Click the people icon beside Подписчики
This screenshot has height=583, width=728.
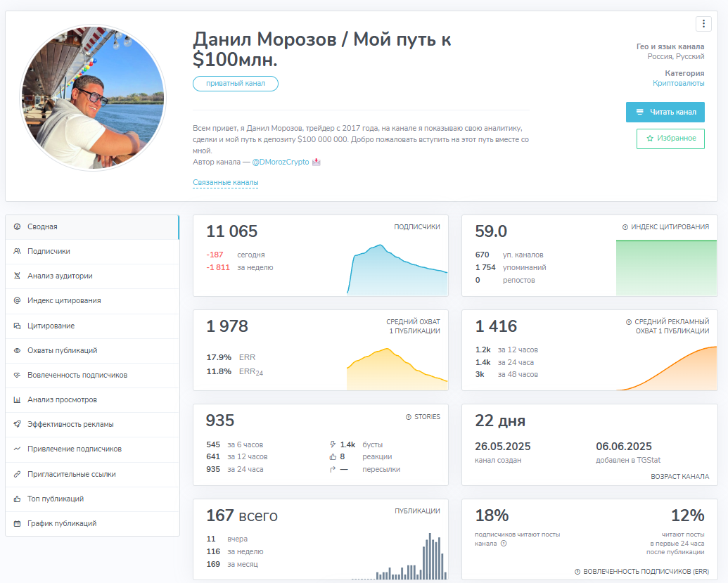point(17,251)
